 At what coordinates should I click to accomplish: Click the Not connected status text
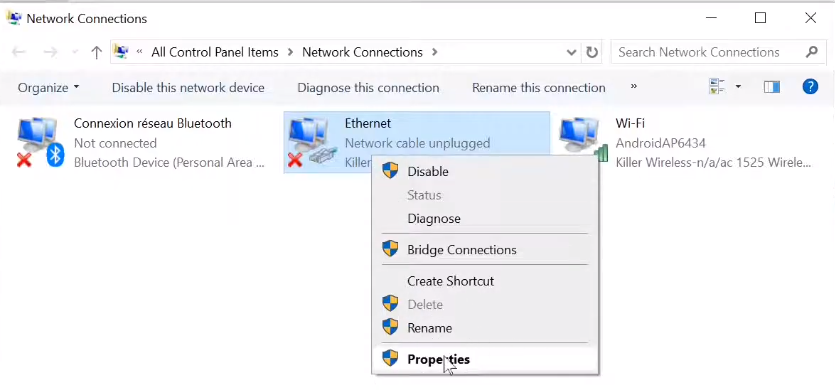(115, 143)
